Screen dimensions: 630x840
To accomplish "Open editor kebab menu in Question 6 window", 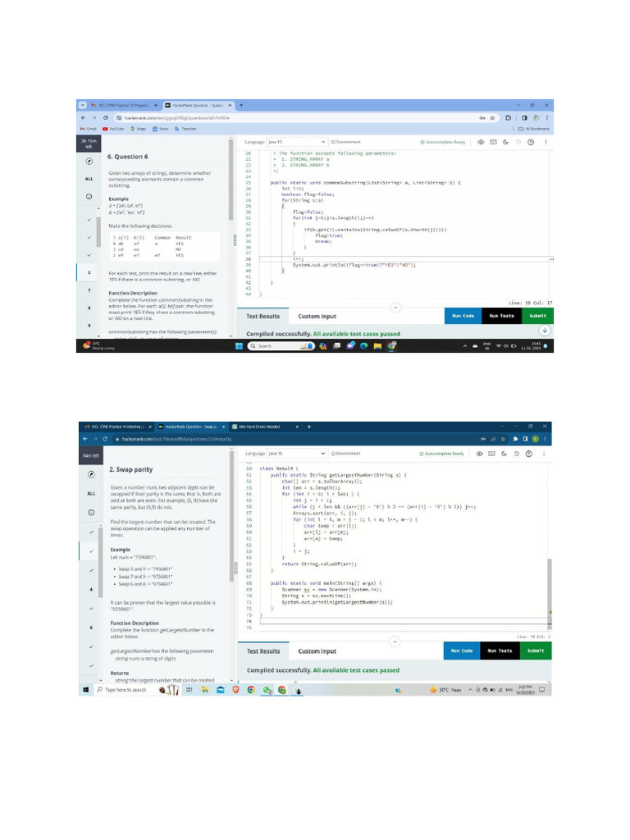I will [546, 142].
